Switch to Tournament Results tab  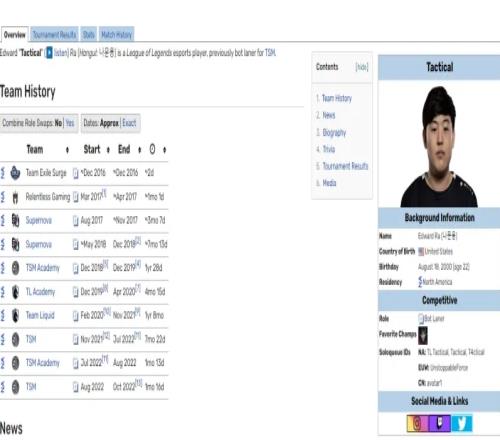pos(54,35)
